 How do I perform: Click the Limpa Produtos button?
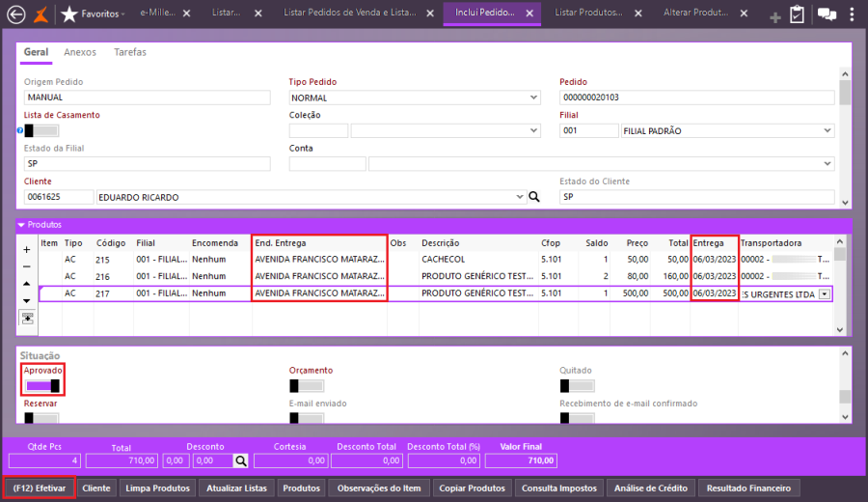click(158, 488)
